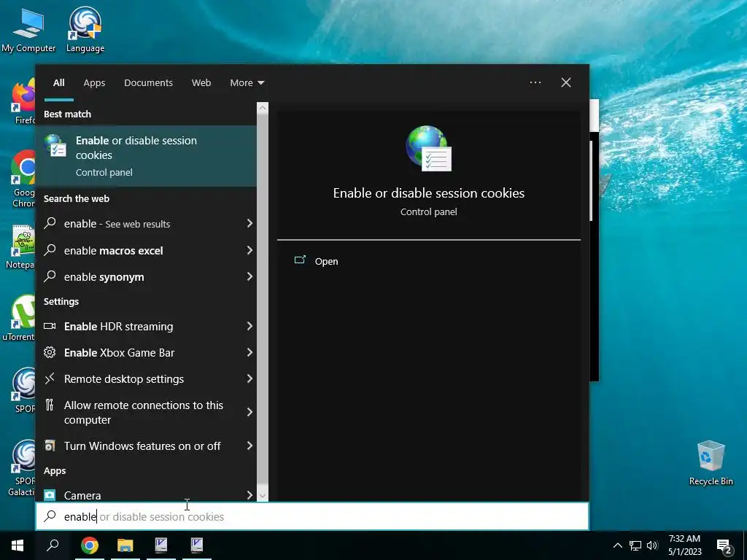Click the Windows Start button
Screen dimensions: 747x560
pyautogui.click(x=18, y=545)
